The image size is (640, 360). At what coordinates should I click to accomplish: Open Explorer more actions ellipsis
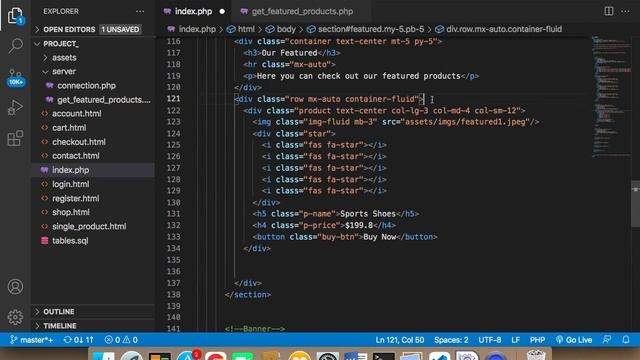[140, 11]
